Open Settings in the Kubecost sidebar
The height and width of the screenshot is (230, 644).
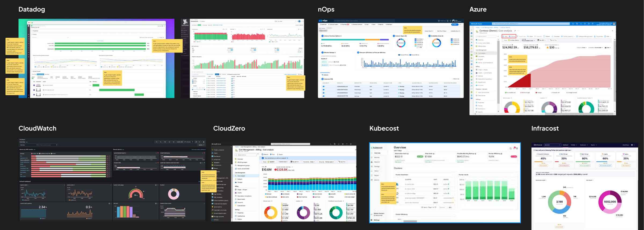[375, 220]
